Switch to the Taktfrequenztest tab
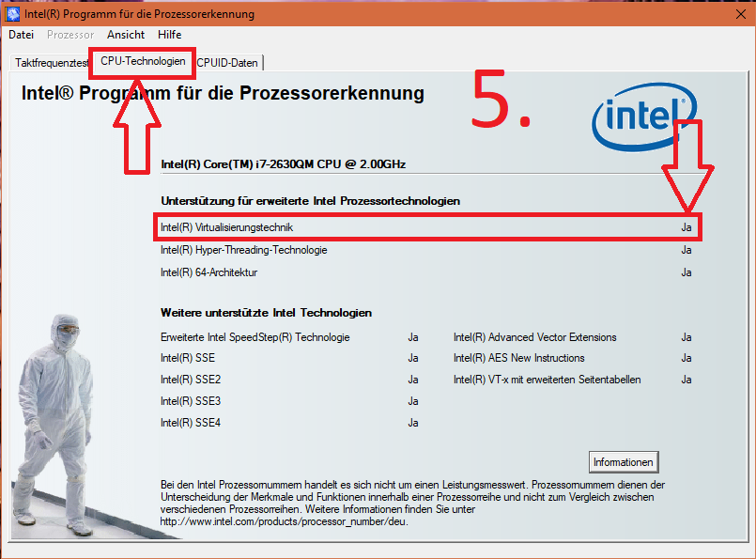Viewport: 756px width, 559px height. [x=51, y=63]
